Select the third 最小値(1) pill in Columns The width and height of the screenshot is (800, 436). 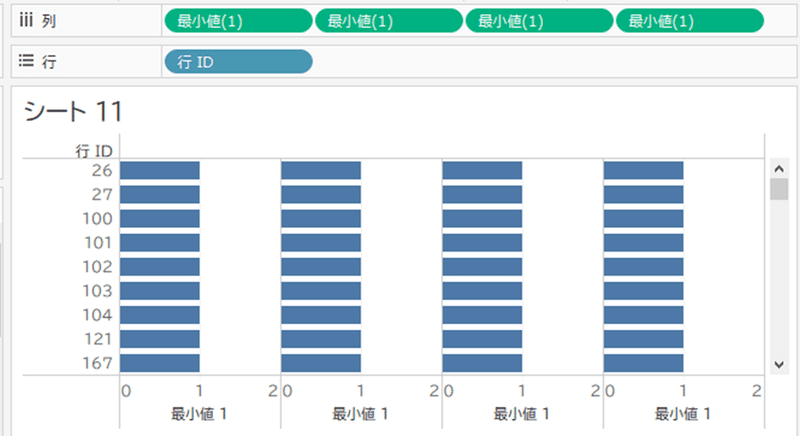[539, 21]
